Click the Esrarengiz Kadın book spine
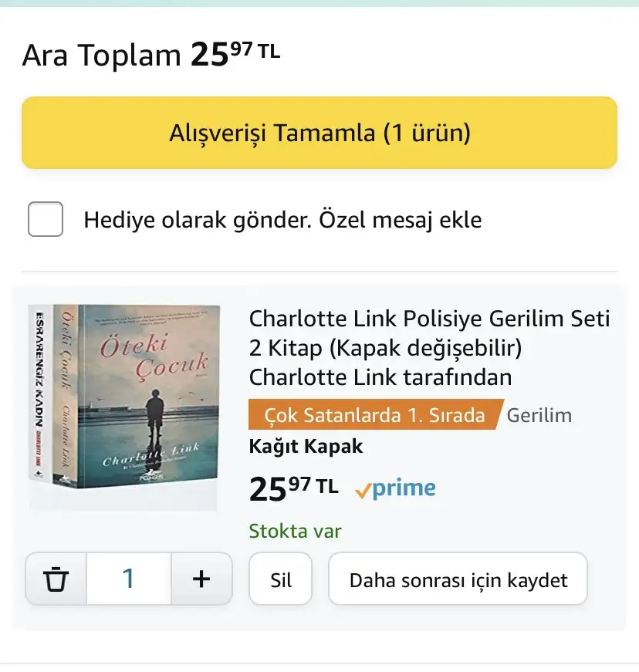Viewport: 639px width, 672px height. [x=41, y=393]
